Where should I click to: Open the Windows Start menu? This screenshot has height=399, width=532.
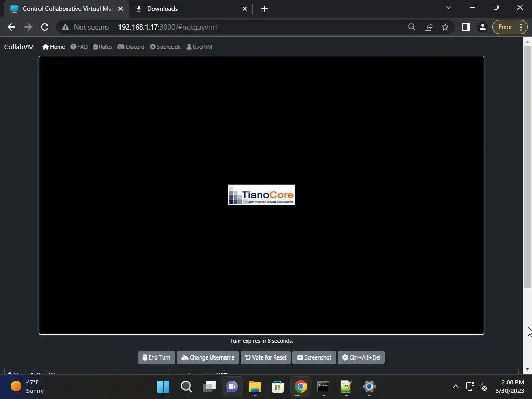(x=163, y=387)
